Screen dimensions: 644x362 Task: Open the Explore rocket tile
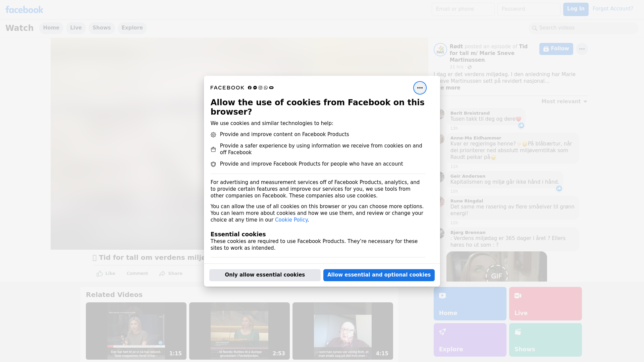click(x=470, y=340)
